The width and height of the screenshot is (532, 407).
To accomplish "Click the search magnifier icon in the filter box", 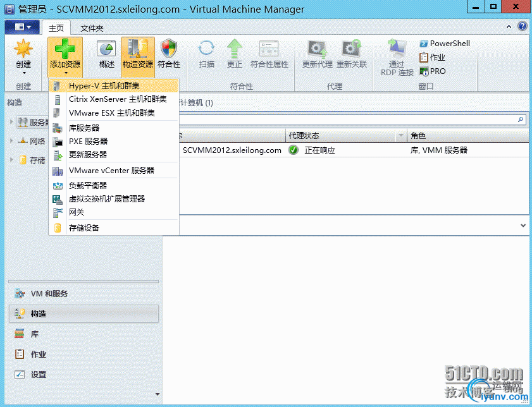I will pyautogui.click(x=521, y=119).
